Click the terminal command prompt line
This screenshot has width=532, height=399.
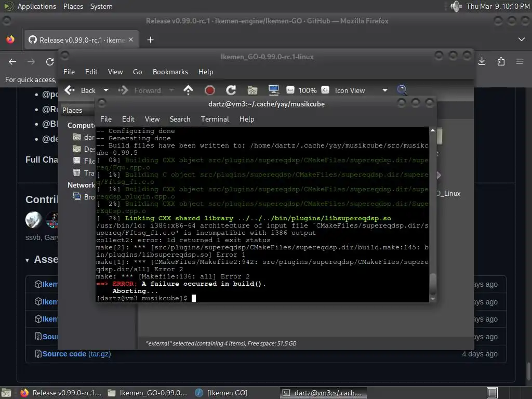point(262,298)
